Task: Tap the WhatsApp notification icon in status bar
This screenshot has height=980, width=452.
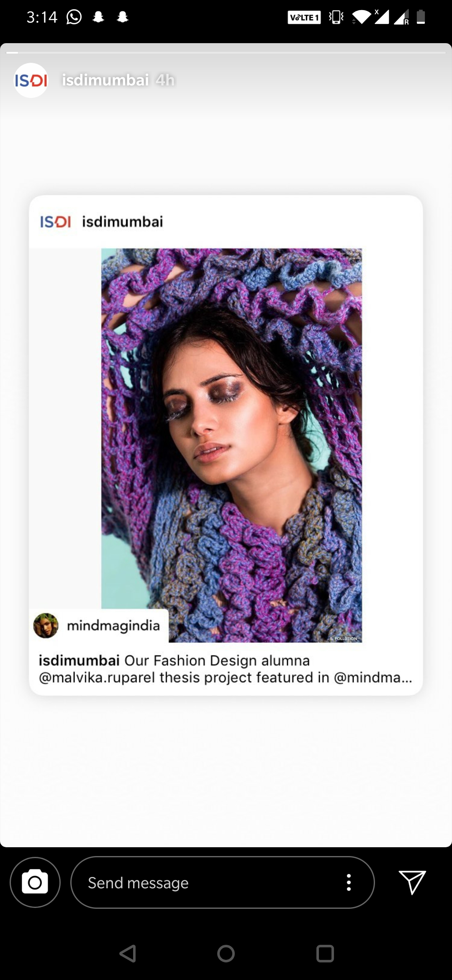Action: pos(74,17)
